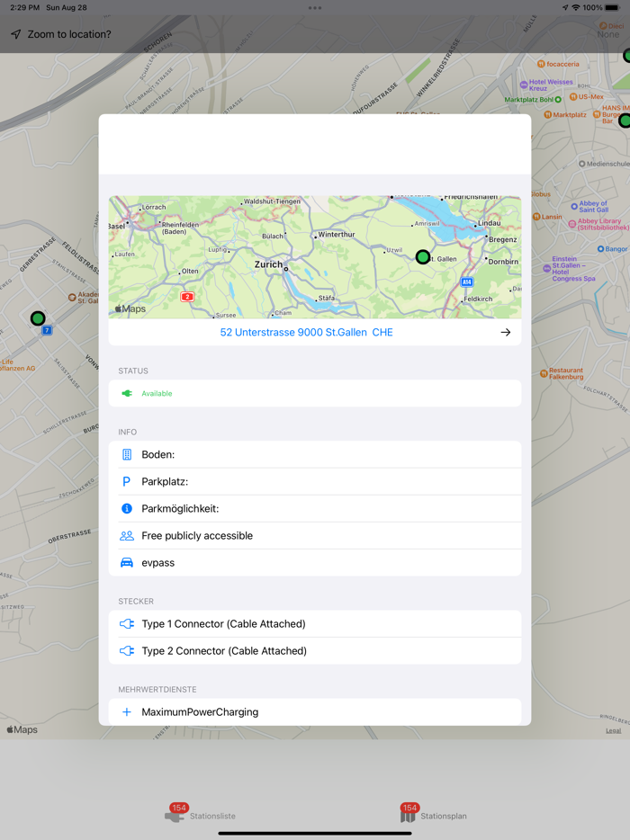
Task: Select Type 1 Connector (Cable Attached) row
Action: 315,623
